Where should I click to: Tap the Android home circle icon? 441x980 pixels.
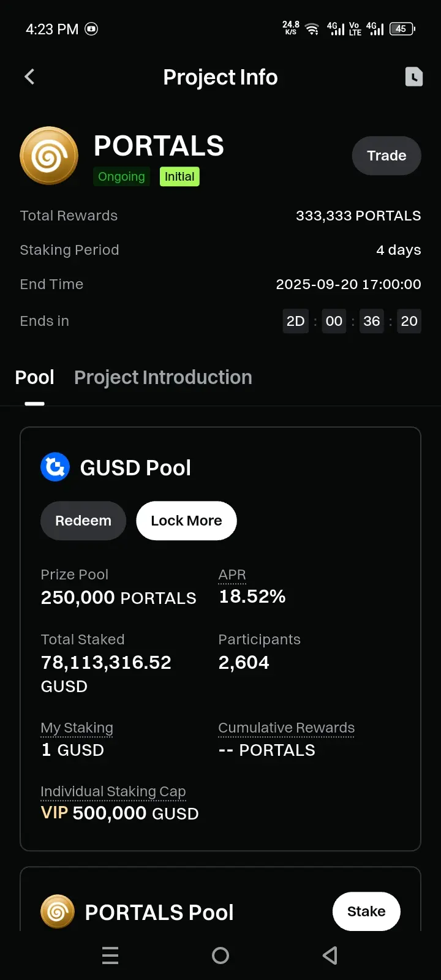pos(221,956)
